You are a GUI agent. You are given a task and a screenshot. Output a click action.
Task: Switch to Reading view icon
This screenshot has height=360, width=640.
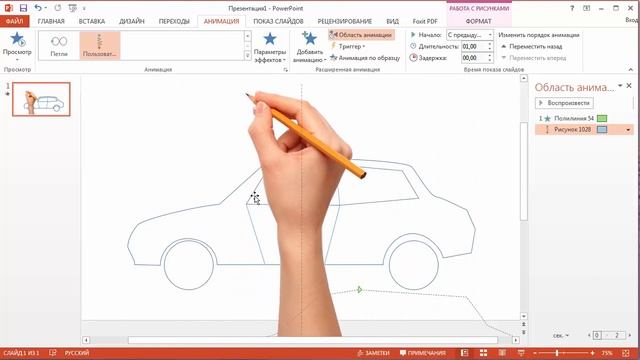pyautogui.click(x=502, y=353)
